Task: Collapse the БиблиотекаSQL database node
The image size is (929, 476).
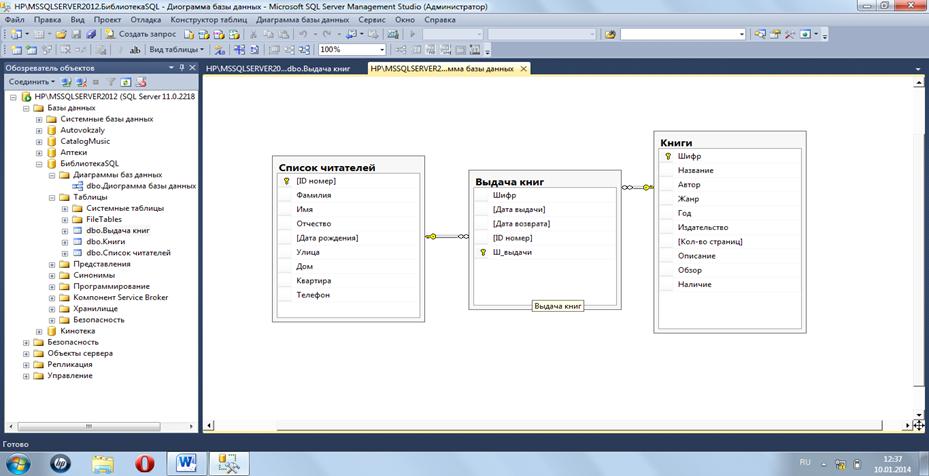Action: [39, 163]
